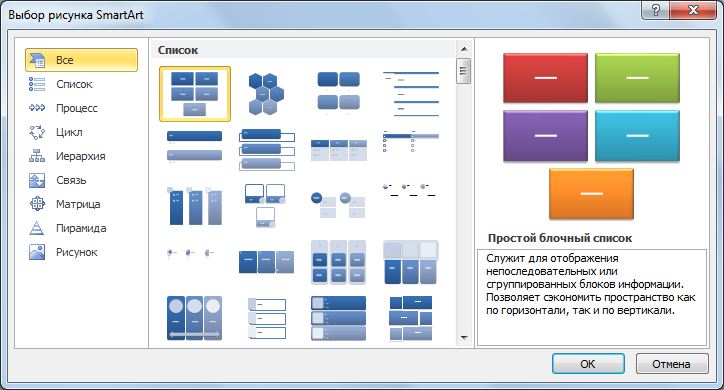Screen dimensions: 724x390
Task: Pick the bending picture caption layout
Action: point(265,205)
